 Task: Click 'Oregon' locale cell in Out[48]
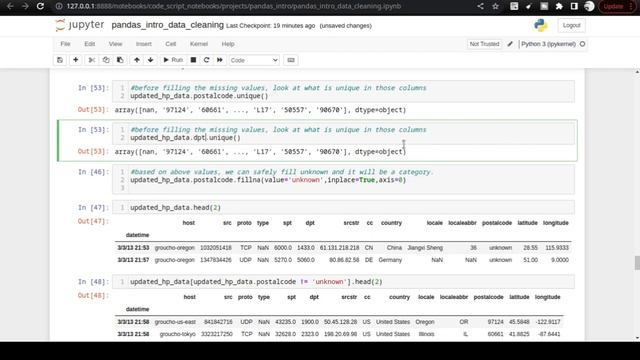[425, 322]
